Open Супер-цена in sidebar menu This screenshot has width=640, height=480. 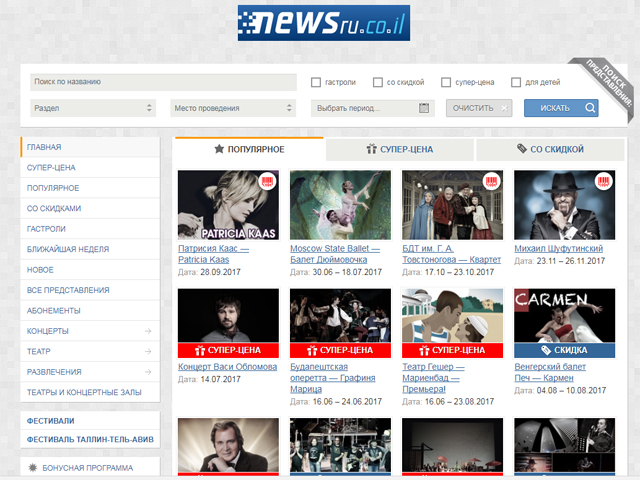coord(90,167)
